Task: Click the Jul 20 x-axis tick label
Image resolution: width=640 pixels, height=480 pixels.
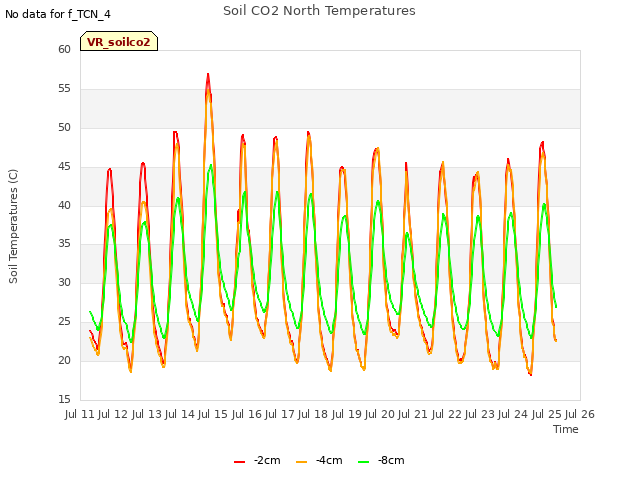Action: pyautogui.click(x=380, y=414)
